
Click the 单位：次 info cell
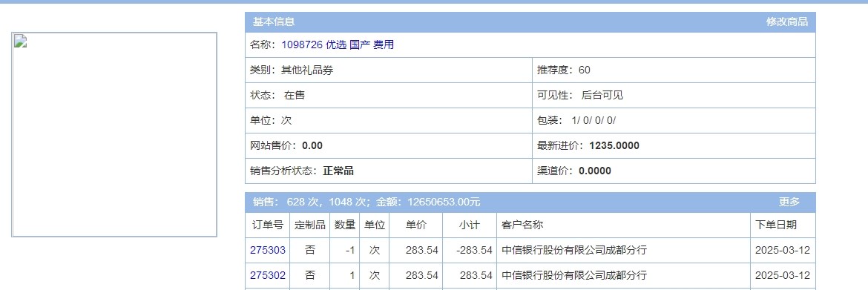(388, 121)
